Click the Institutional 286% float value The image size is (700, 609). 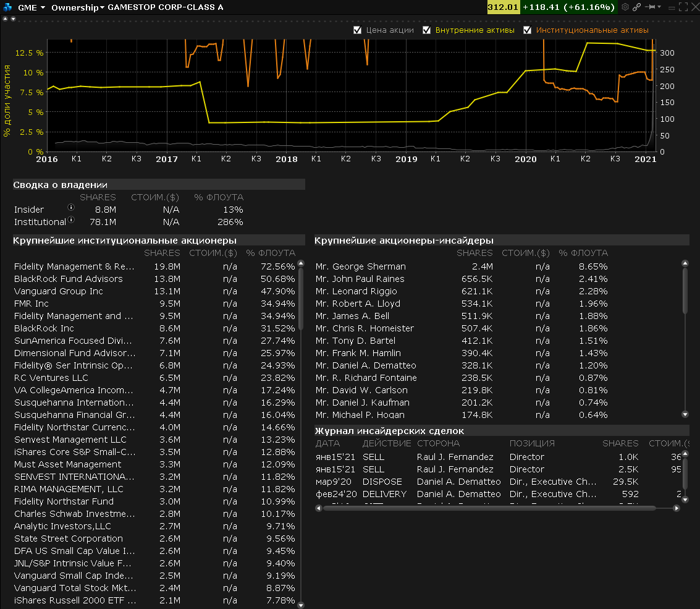pyautogui.click(x=230, y=222)
